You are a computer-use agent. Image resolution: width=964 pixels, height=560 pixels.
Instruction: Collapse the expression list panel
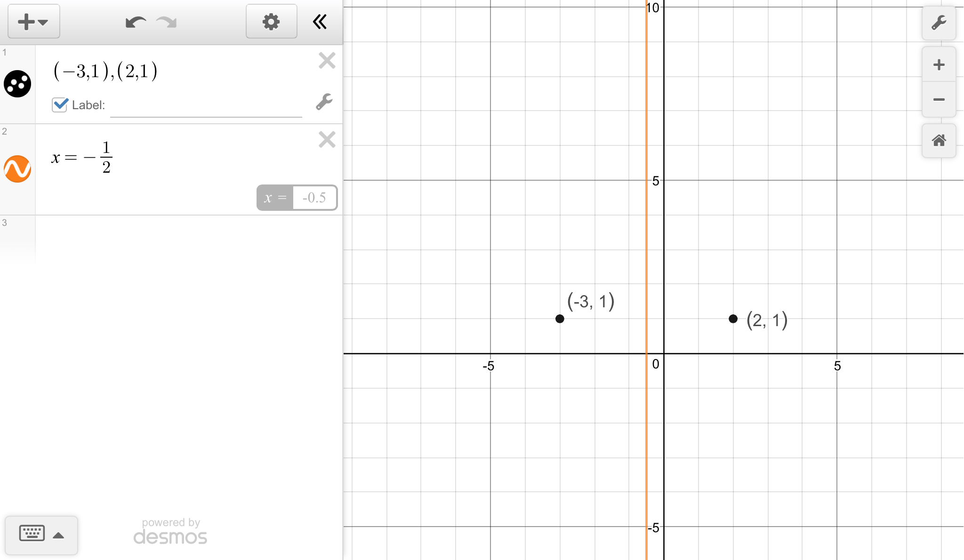coord(320,22)
